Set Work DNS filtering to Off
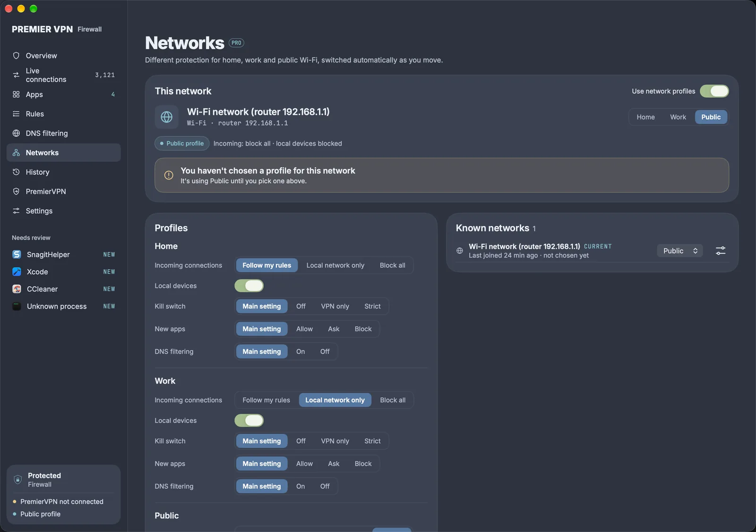The height and width of the screenshot is (532, 756). click(325, 487)
